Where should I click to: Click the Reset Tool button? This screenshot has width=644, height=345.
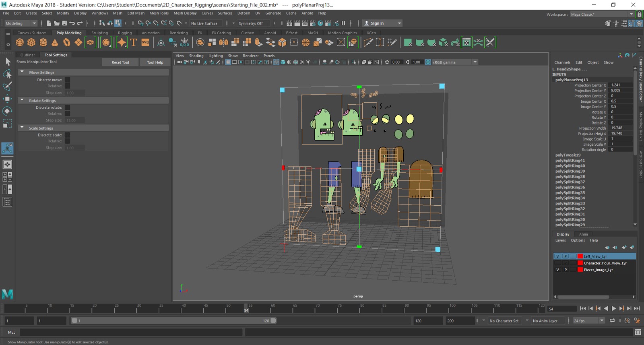tap(120, 62)
